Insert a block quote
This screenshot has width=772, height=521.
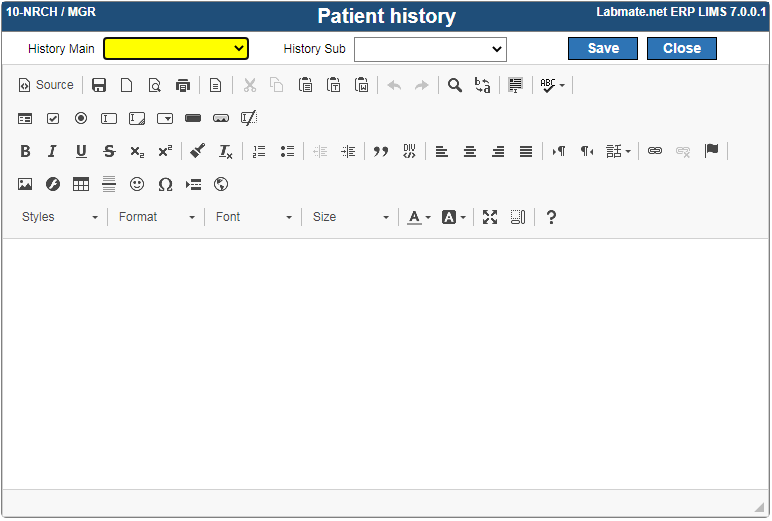[381, 151]
